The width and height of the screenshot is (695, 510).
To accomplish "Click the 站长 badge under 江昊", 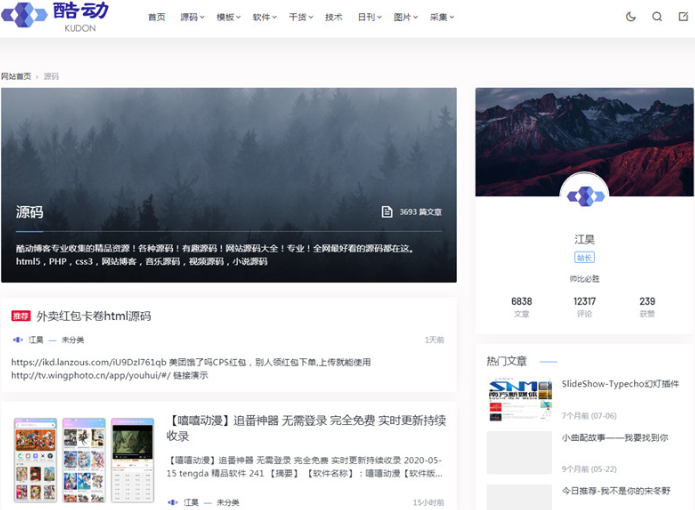I will pos(584,257).
